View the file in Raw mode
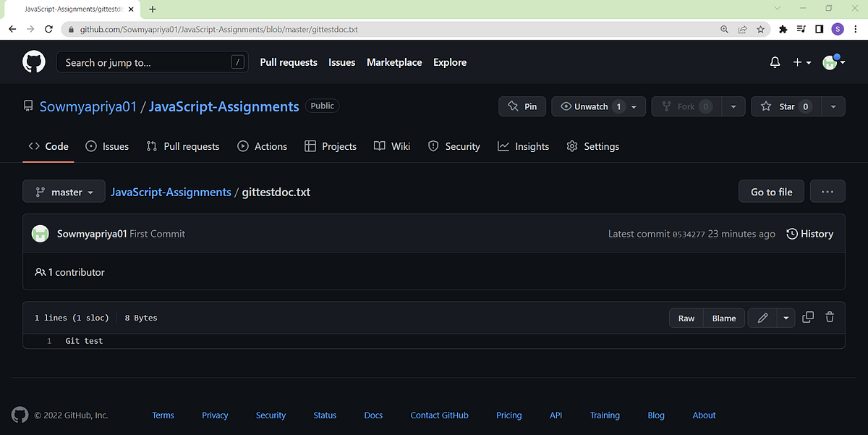Viewport: 868px width, 435px height. [x=685, y=317]
